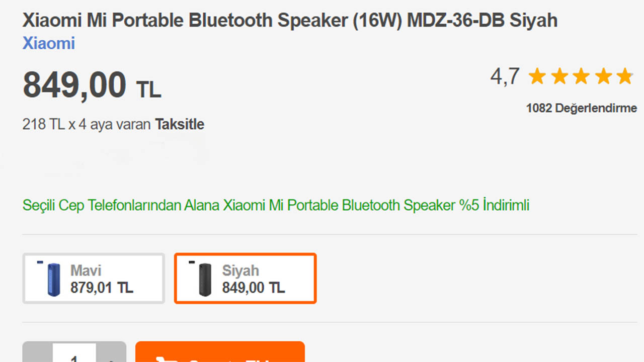Click the Taksitle installment text
Screen dimensions: 644x362
(179, 124)
